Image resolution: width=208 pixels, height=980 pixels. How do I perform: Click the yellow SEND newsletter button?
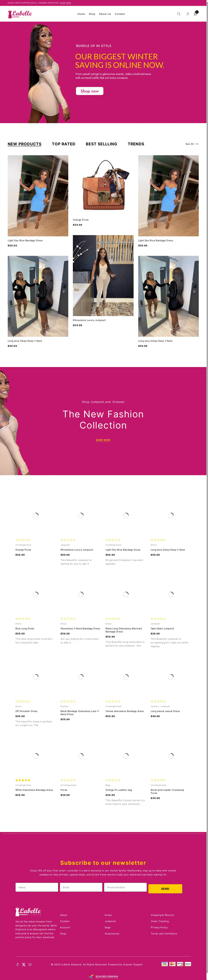click(x=165, y=889)
